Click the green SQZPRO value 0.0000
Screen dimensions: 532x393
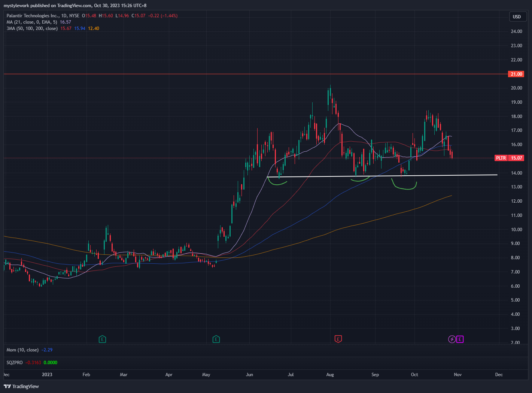(x=51, y=363)
